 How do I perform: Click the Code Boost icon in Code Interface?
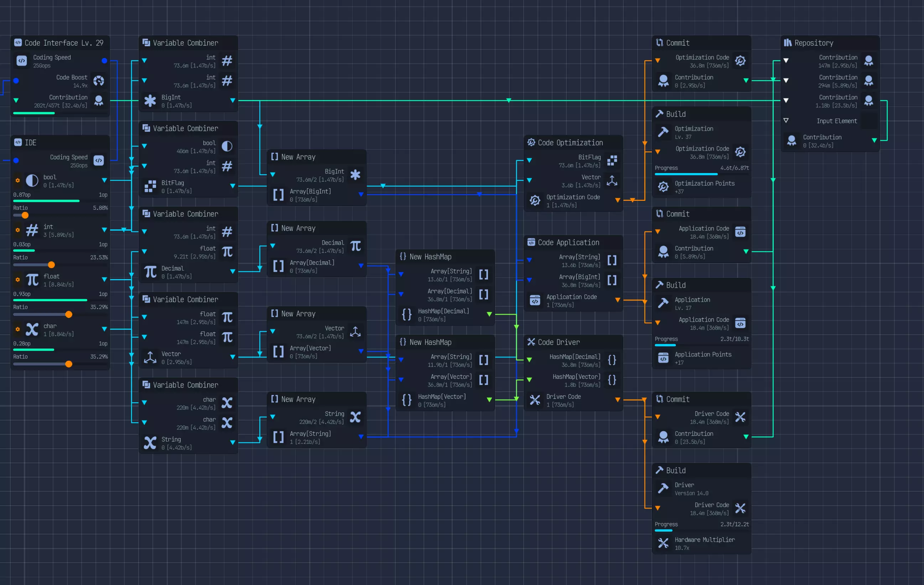click(x=99, y=81)
